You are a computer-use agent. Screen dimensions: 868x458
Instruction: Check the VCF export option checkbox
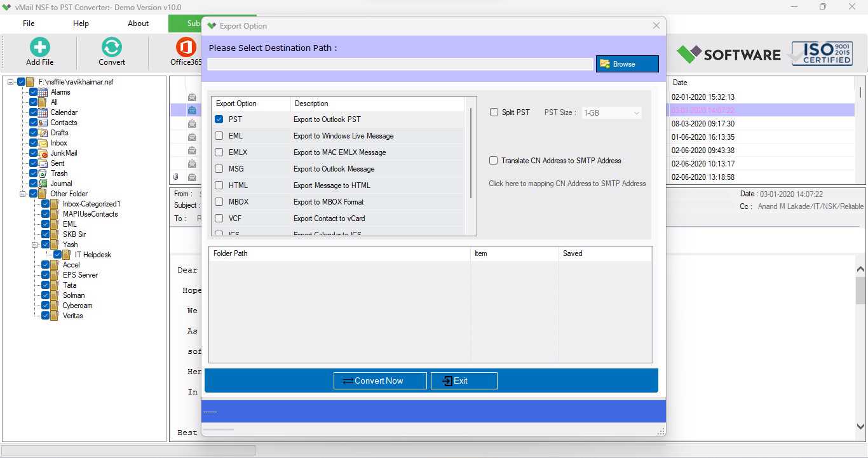point(219,219)
